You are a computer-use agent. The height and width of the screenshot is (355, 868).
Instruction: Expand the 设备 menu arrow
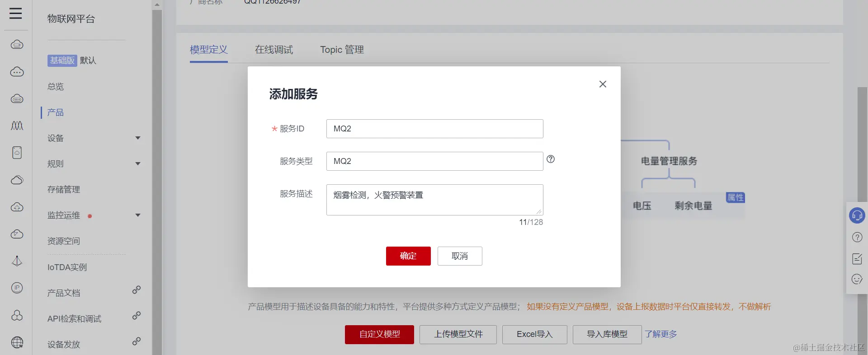138,138
